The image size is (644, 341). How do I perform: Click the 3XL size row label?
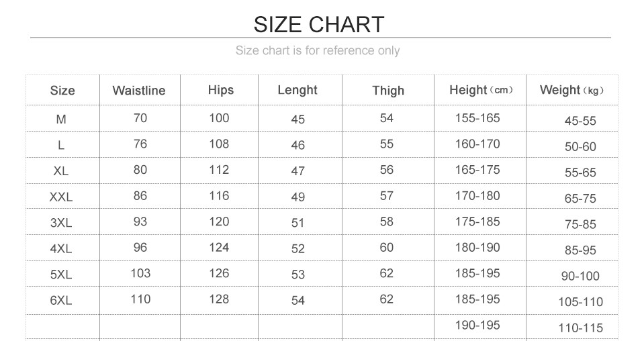[x=61, y=223]
